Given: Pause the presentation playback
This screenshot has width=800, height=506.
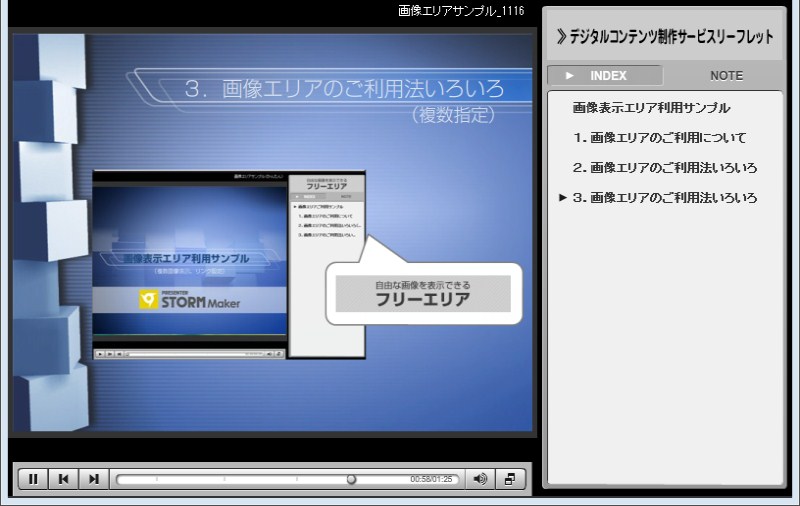Looking at the screenshot, I should point(33,479).
